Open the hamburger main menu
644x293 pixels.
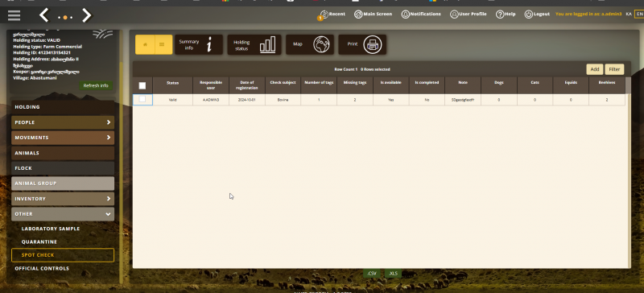(x=14, y=15)
